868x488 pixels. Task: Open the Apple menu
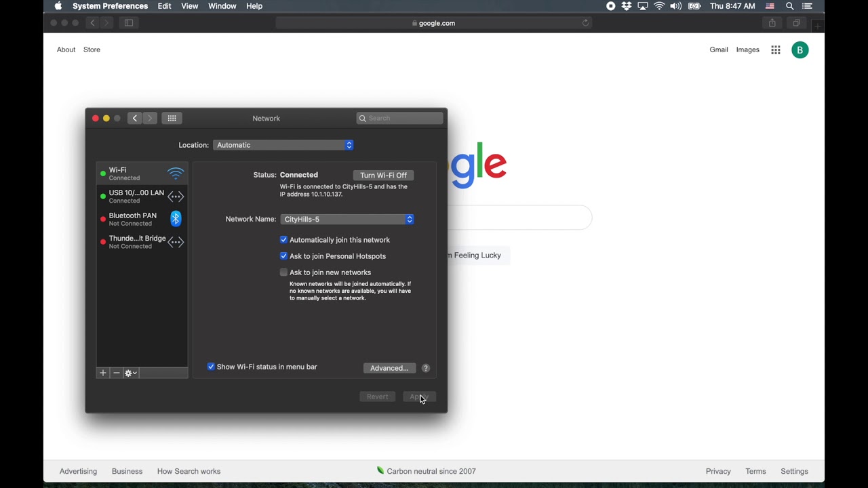[x=58, y=6]
